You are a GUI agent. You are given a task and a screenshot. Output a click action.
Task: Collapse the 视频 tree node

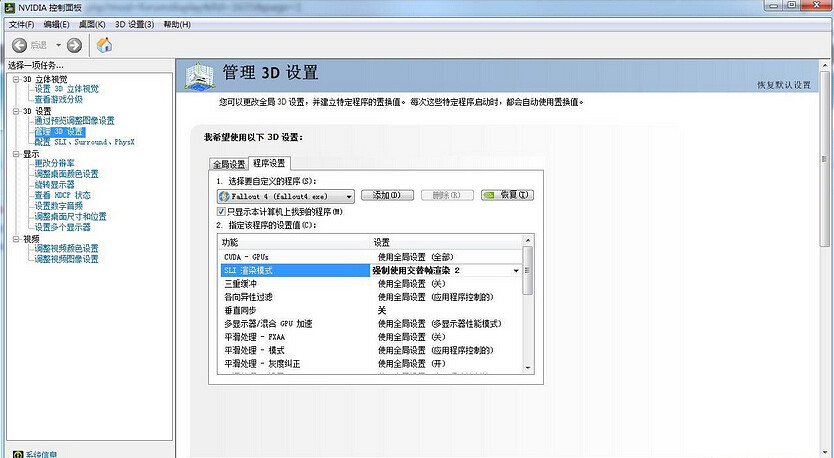[16, 239]
